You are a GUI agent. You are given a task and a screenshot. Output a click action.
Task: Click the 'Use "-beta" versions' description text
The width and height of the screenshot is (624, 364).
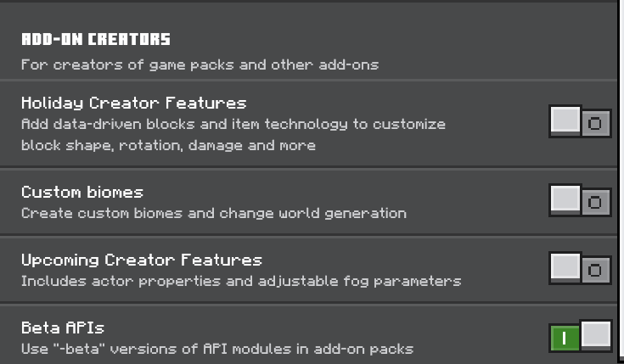click(x=216, y=349)
